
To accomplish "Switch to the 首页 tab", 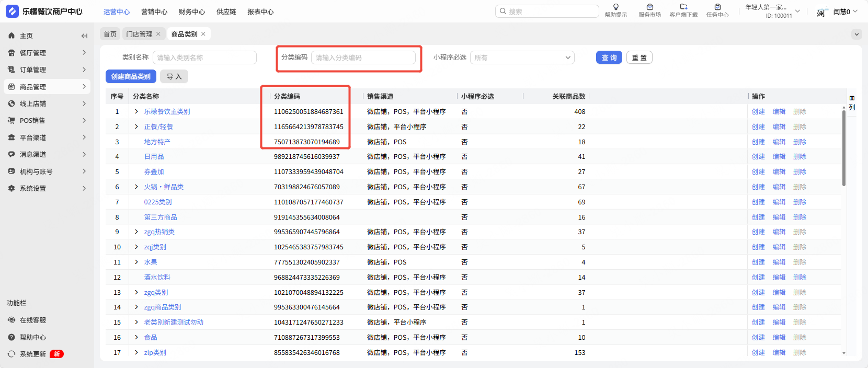I will [x=110, y=34].
